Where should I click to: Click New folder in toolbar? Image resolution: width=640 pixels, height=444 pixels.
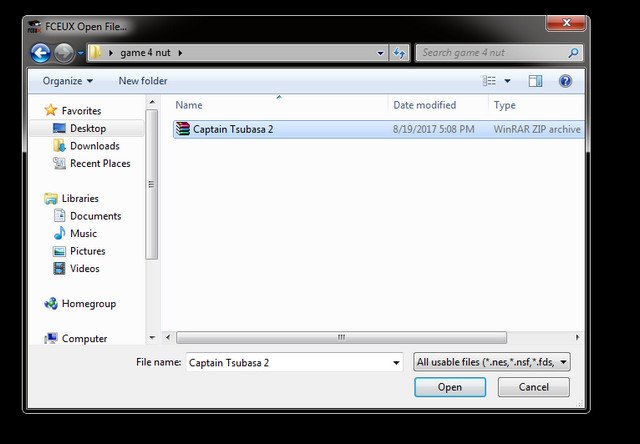143,81
